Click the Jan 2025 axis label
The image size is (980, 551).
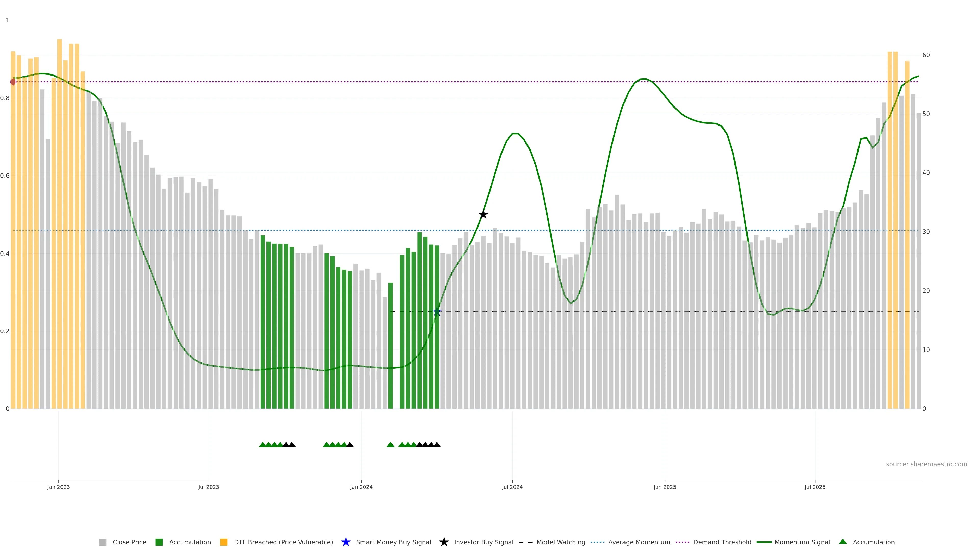[665, 487]
